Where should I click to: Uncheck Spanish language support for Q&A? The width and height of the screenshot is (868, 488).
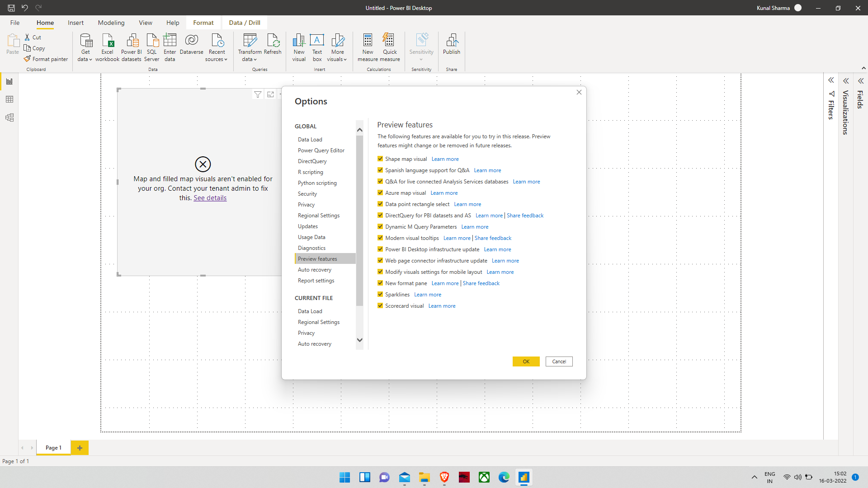click(x=380, y=170)
